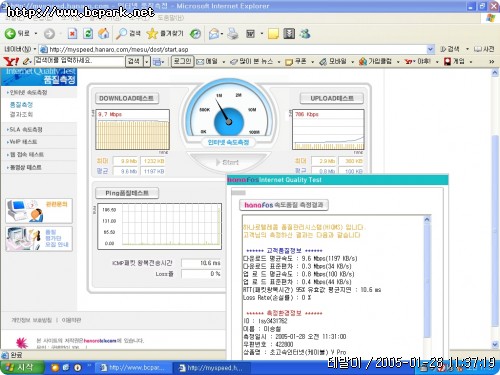Click the 관련문의 support banner
Viewport: 500px width, 375px height.
point(39,211)
